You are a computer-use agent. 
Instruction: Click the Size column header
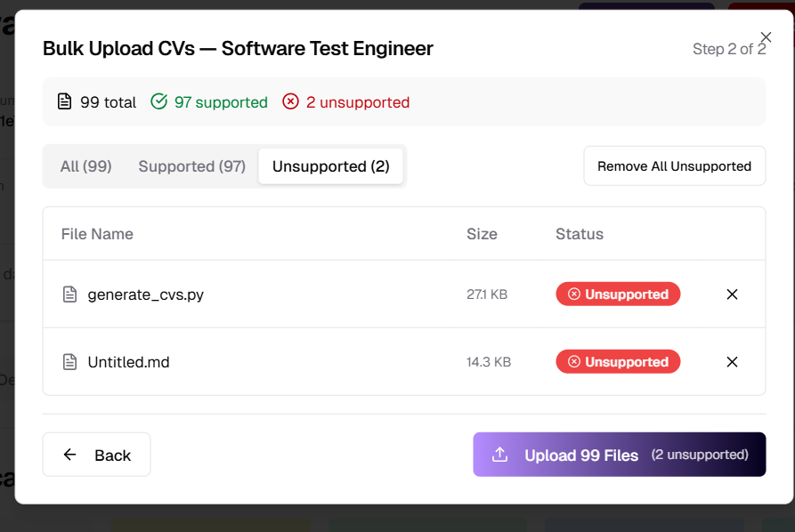pyautogui.click(x=482, y=234)
